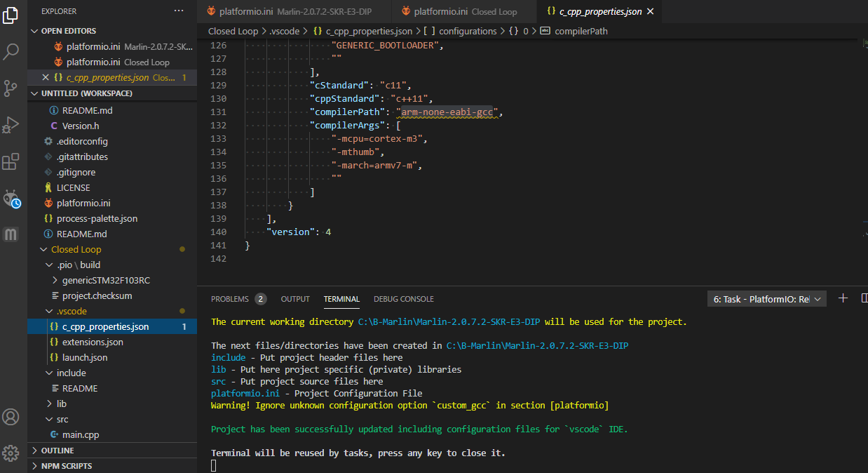Switch to platformio.ini Closed Loop tab
868x473 pixels.
coord(464,12)
